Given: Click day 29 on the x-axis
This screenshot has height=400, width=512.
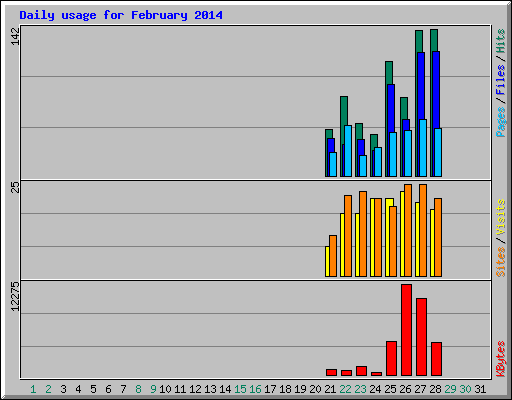Looking at the screenshot, I should [x=450, y=389].
